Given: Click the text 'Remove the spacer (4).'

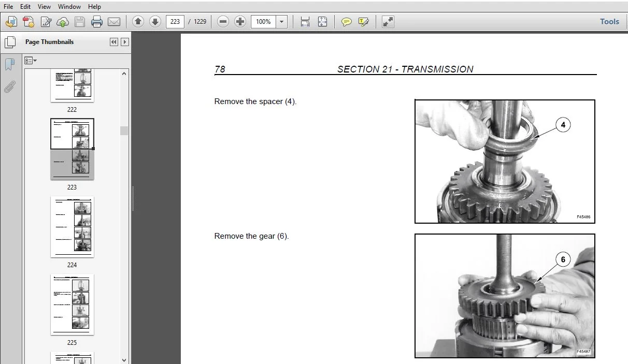Looking at the screenshot, I should (x=255, y=101).
